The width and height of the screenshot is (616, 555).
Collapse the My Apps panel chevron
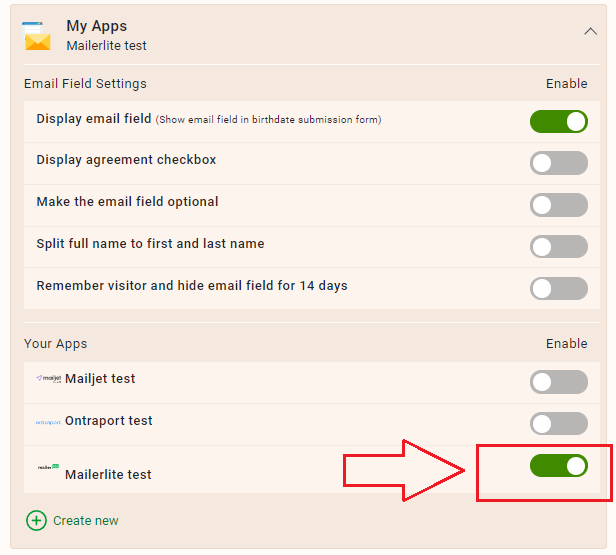[590, 31]
